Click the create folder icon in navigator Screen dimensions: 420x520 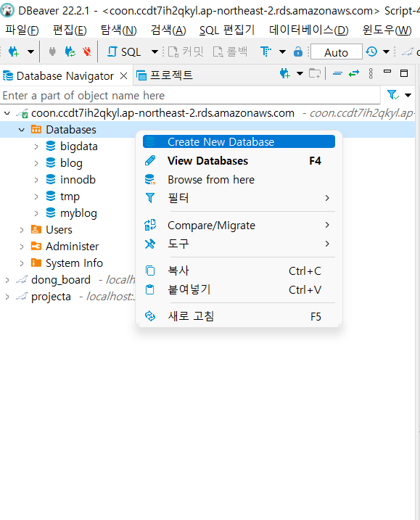(315, 73)
